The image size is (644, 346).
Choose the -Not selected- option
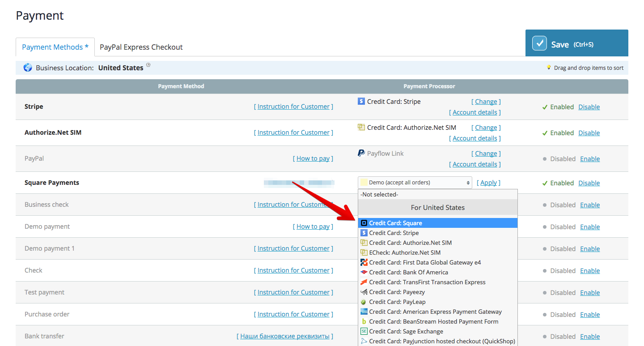[x=438, y=194]
